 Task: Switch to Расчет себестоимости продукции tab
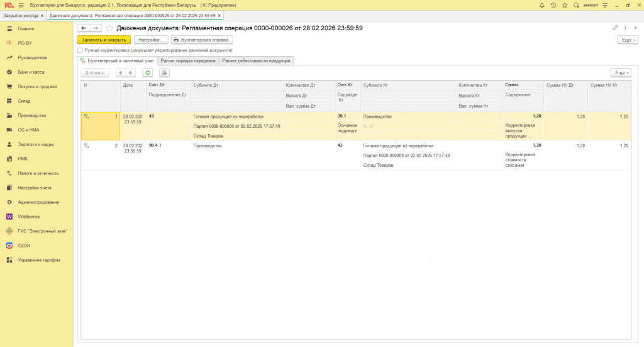click(x=256, y=61)
